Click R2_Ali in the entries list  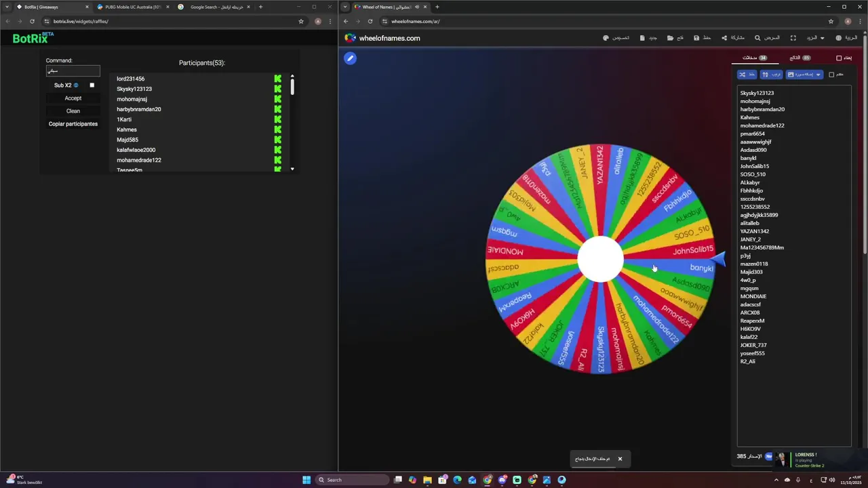point(747,361)
